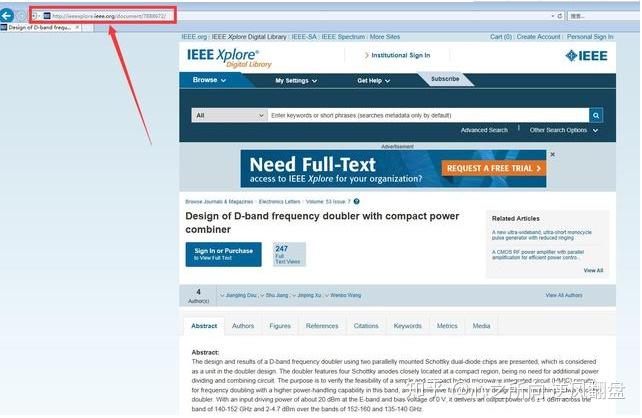Open the 'All' search category dropdown

coord(229,115)
